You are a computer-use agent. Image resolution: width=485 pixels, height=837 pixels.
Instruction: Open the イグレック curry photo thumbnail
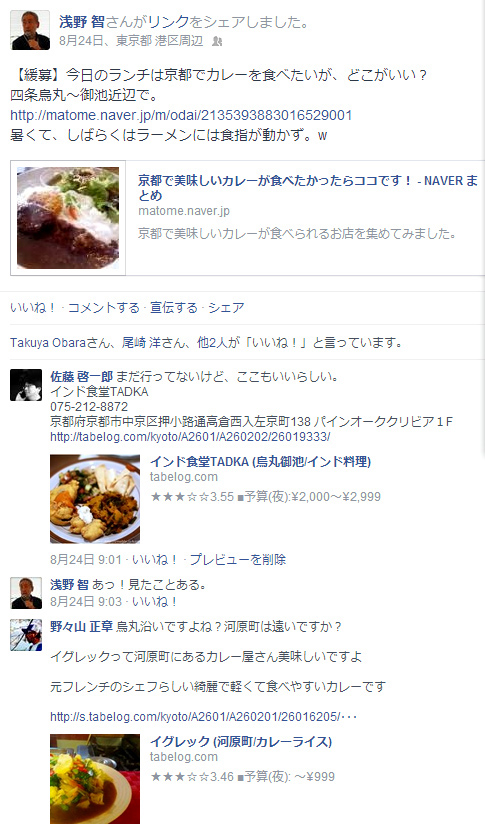[95, 779]
